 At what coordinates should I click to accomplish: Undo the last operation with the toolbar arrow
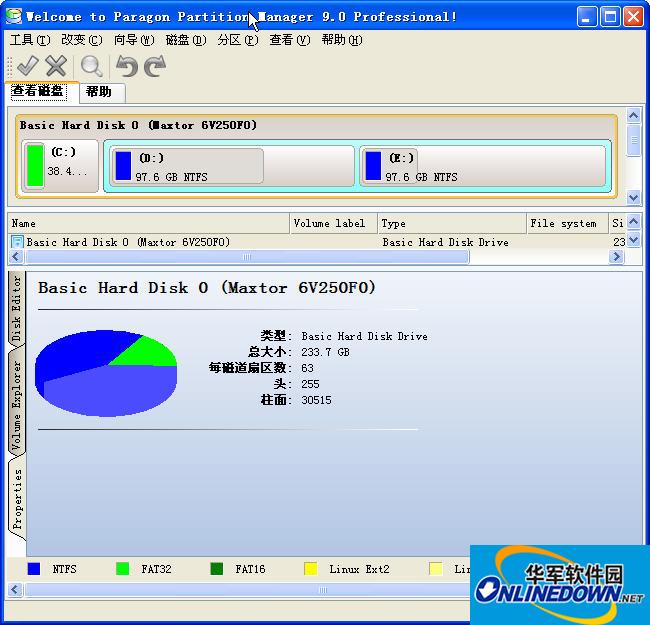click(x=126, y=66)
